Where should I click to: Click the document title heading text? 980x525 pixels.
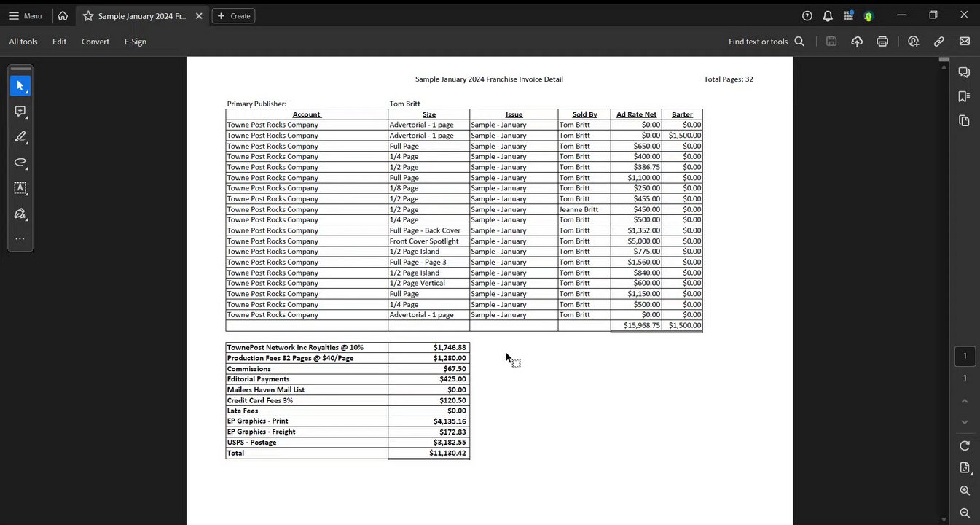pos(489,79)
